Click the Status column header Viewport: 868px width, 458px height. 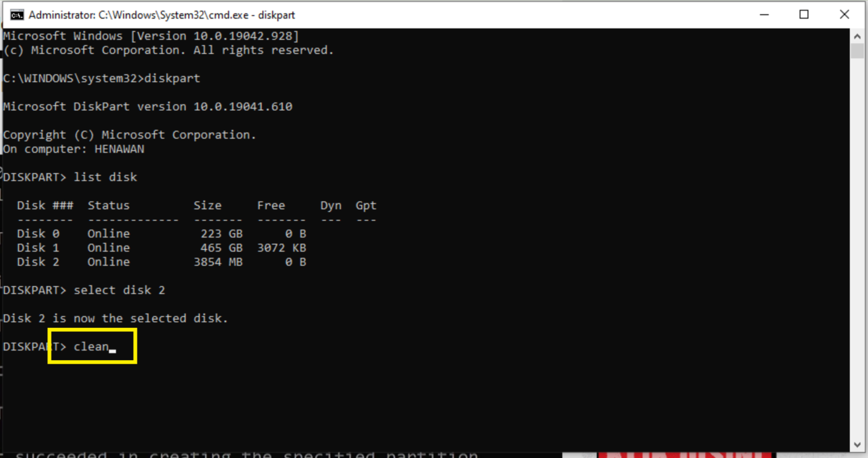(x=108, y=205)
